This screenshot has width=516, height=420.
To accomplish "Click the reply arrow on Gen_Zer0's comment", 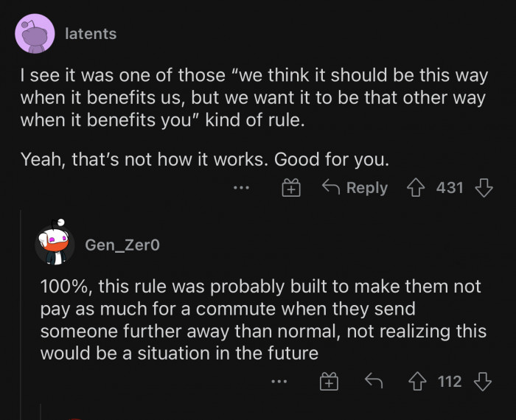I will click(375, 381).
